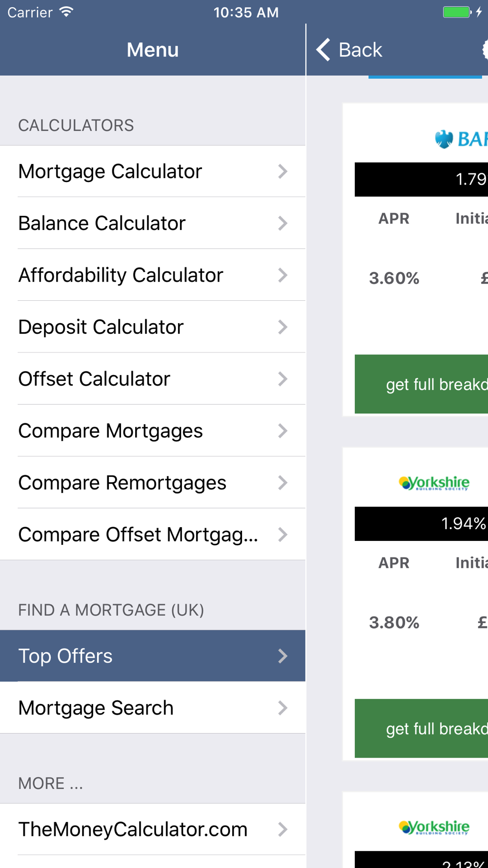Open Mortgage Search
The image size is (488, 868).
coord(153,708)
